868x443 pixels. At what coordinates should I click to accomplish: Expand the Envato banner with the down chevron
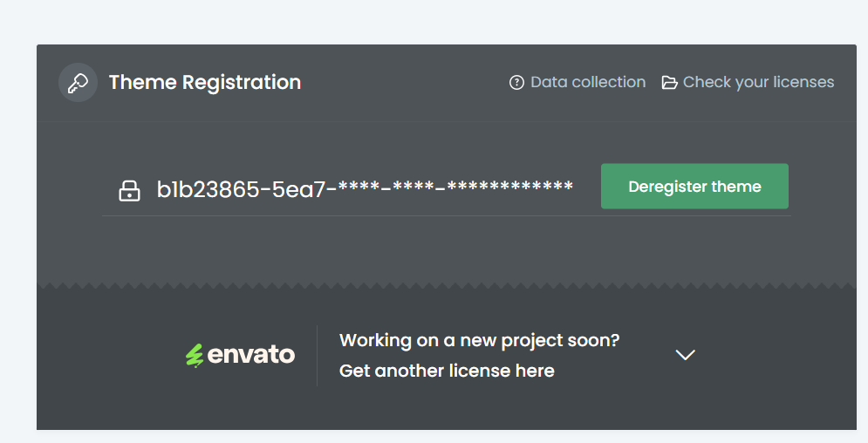click(686, 355)
